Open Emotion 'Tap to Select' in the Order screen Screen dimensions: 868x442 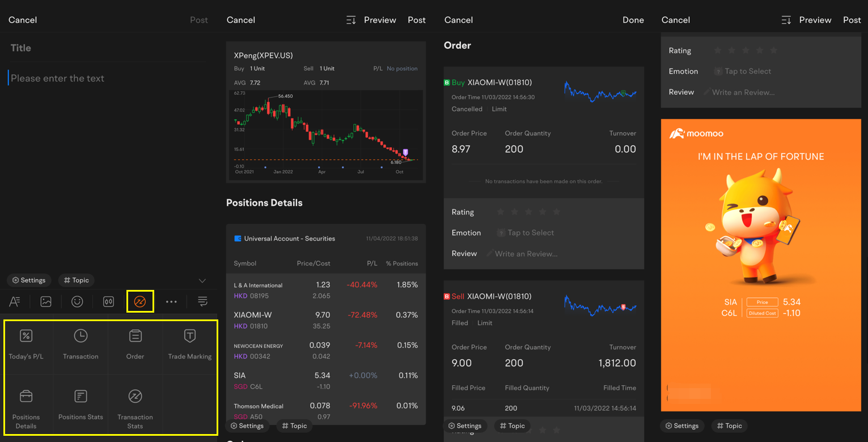[x=526, y=233]
